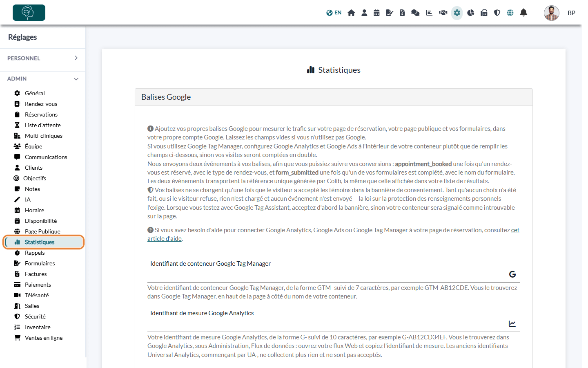Switch language to EN
This screenshot has height=368, width=588.
(334, 13)
